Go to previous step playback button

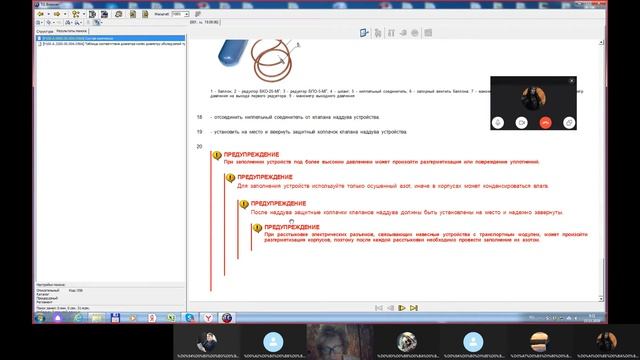tap(390, 308)
